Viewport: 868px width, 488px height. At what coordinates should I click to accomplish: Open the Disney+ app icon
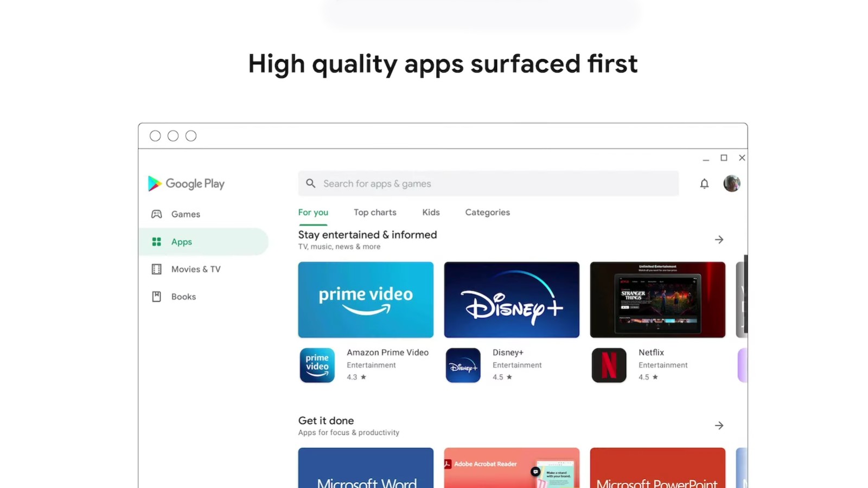pos(463,365)
